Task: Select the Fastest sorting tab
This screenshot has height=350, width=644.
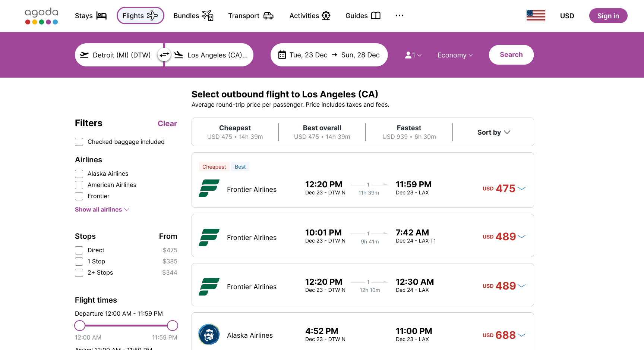Action: [409, 132]
